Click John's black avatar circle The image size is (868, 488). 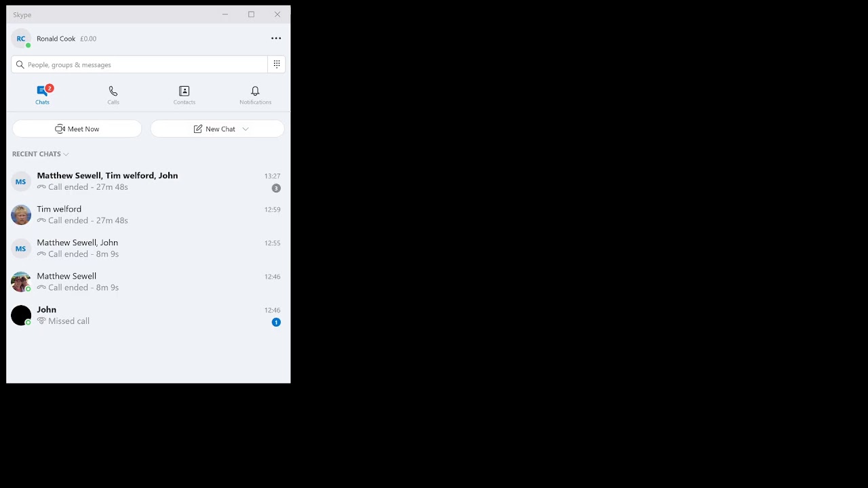coord(21,315)
